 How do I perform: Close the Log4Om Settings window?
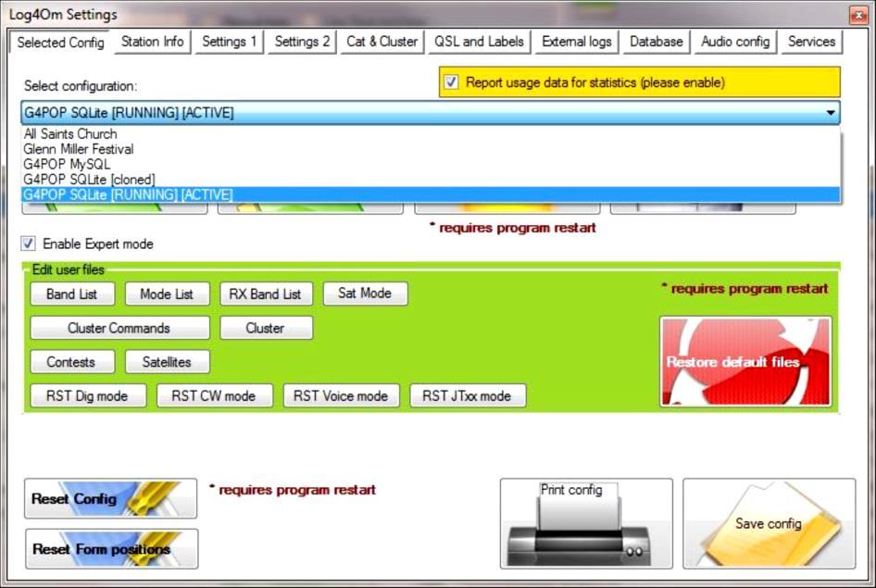pos(858,15)
